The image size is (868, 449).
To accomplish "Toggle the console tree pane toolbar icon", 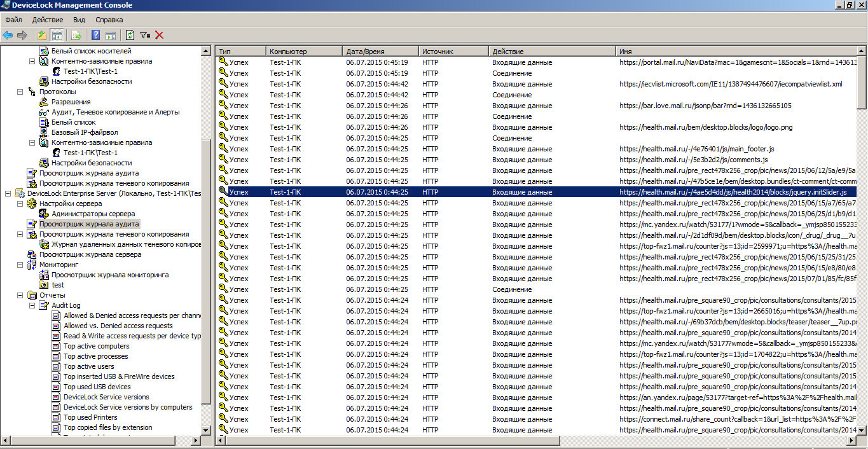I will pos(57,35).
